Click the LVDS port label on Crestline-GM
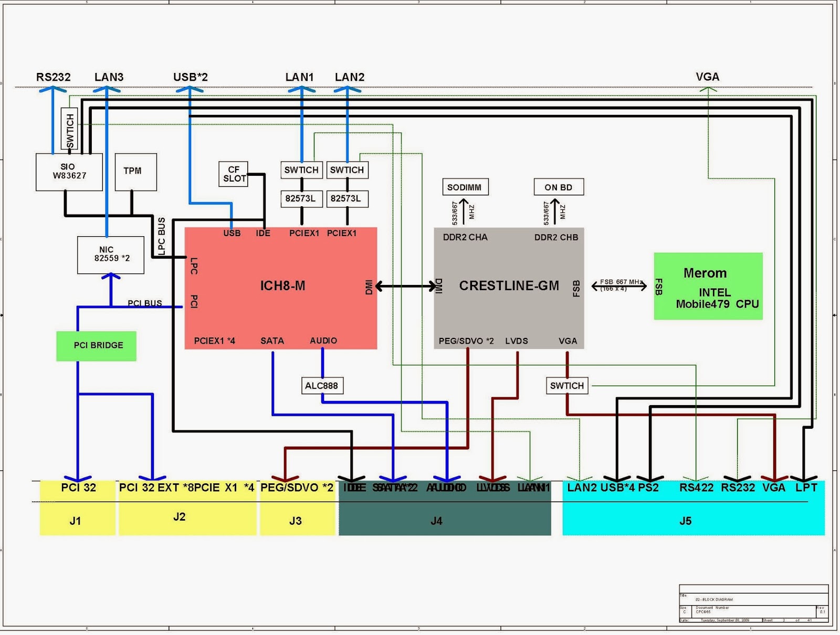 (517, 341)
